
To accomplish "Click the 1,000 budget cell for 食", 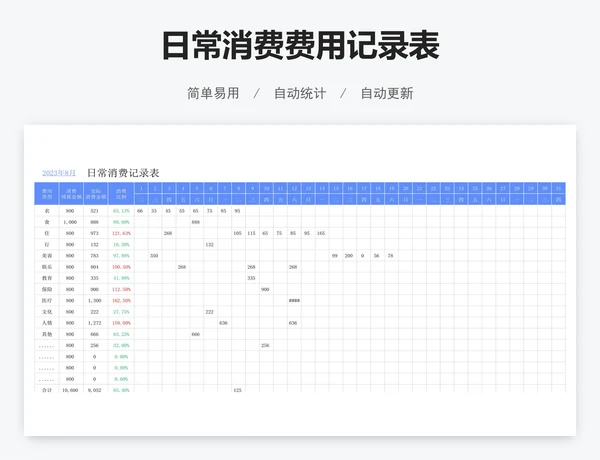I will [x=70, y=222].
